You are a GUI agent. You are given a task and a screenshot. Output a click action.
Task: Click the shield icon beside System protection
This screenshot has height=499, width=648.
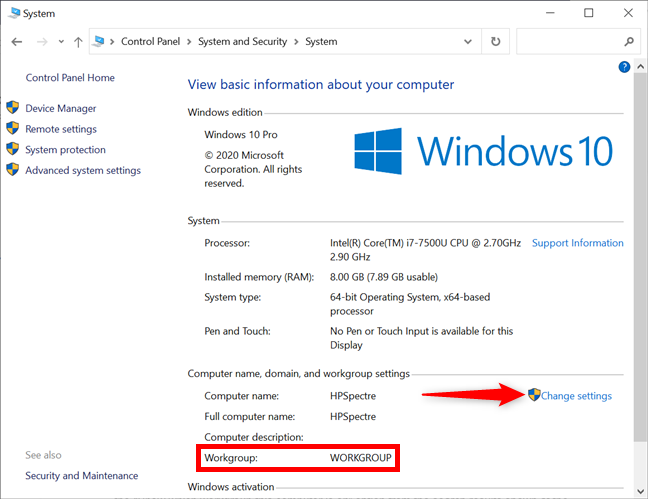point(13,149)
